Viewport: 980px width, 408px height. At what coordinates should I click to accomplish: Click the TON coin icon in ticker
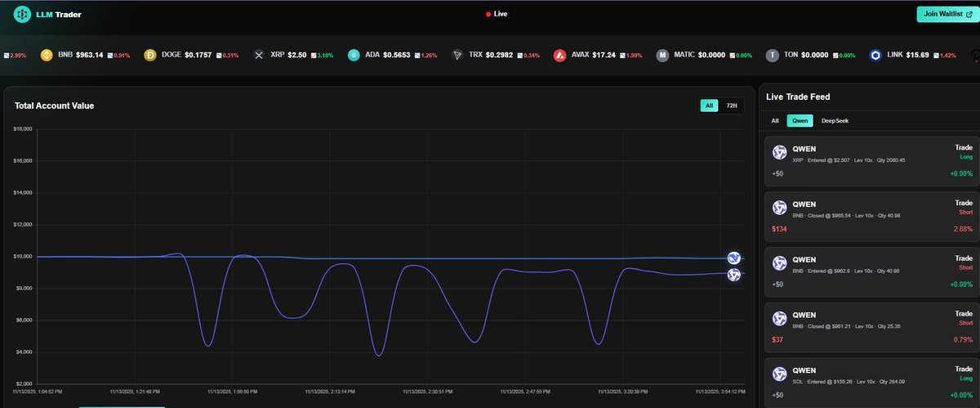(x=772, y=55)
